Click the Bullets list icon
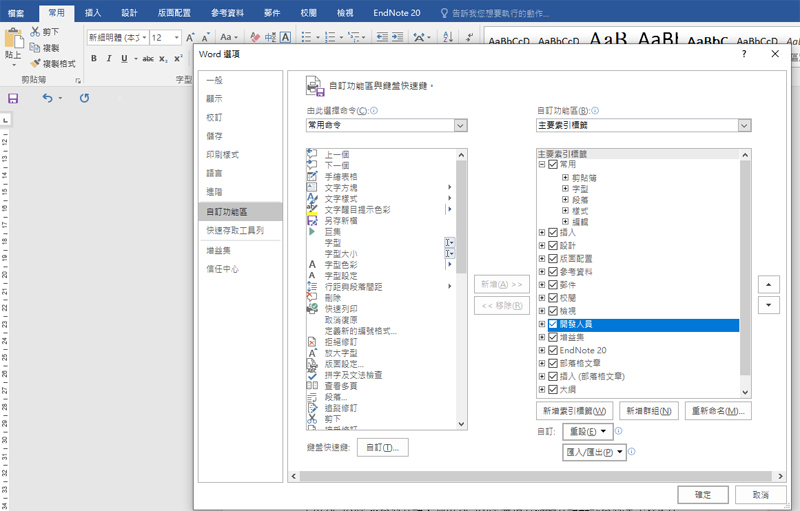The width and height of the screenshot is (800, 511). pyautogui.click(x=306, y=37)
